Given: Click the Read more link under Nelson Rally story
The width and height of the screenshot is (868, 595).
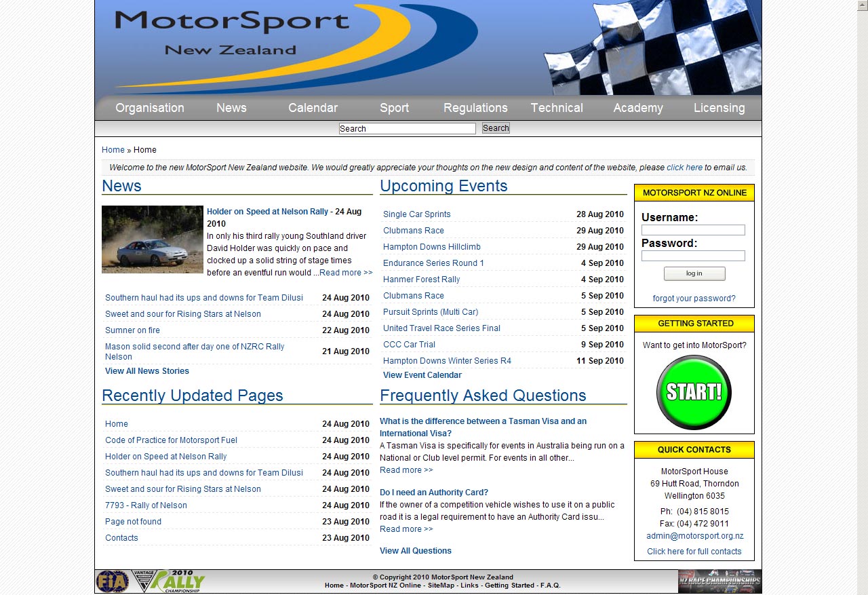Looking at the screenshot, I should click(x=346, y=273).
